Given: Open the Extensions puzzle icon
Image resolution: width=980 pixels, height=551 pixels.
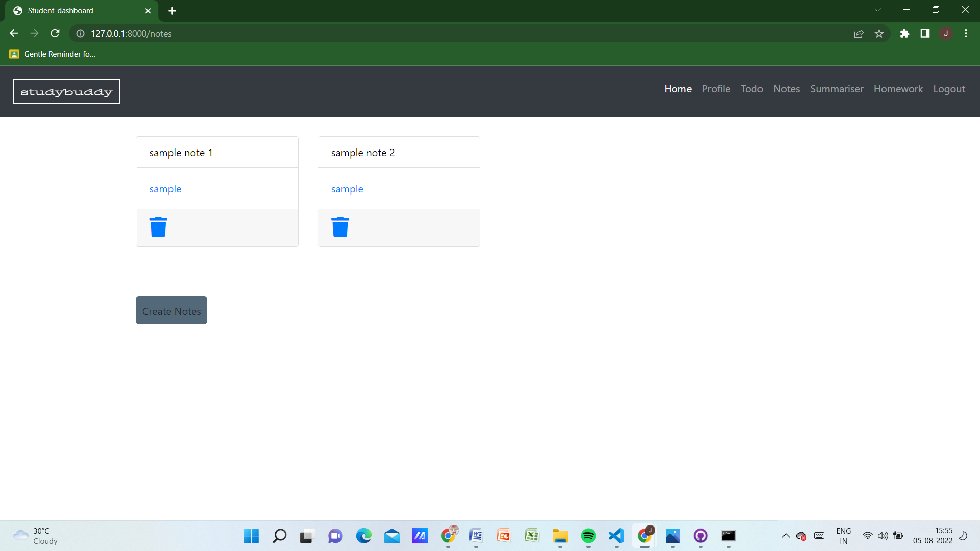Looking at the screenshot, I should tap(904, 33).
